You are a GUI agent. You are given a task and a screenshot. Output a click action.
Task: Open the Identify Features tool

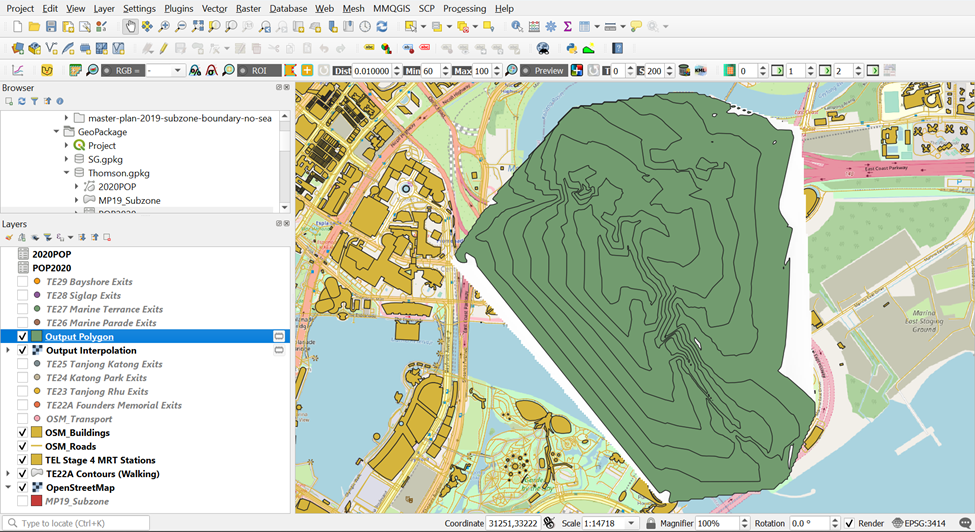coord(516,27)
